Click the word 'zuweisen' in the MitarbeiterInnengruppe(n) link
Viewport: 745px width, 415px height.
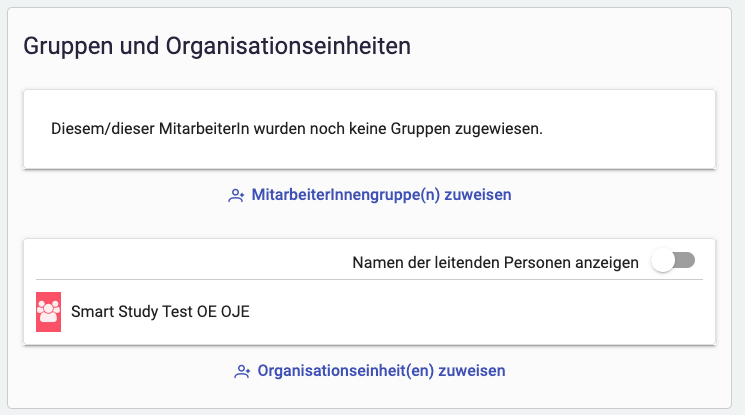pyautogui.click(x=480, y=195)
